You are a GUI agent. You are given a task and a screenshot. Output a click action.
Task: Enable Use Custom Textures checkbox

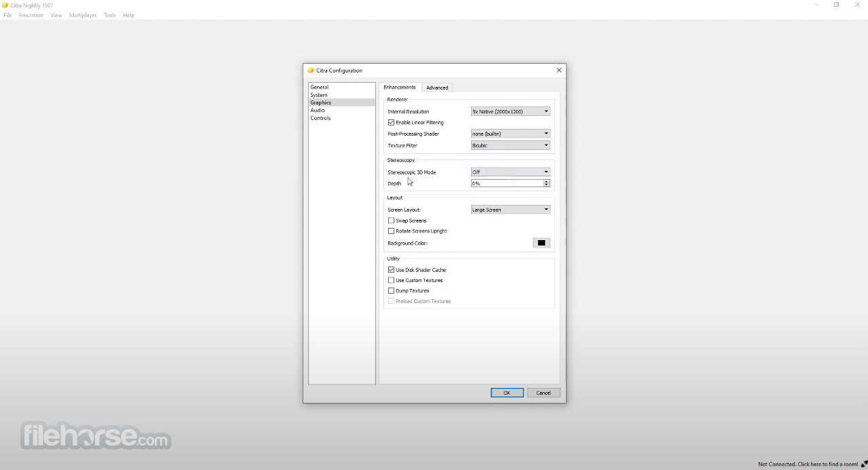391,280
